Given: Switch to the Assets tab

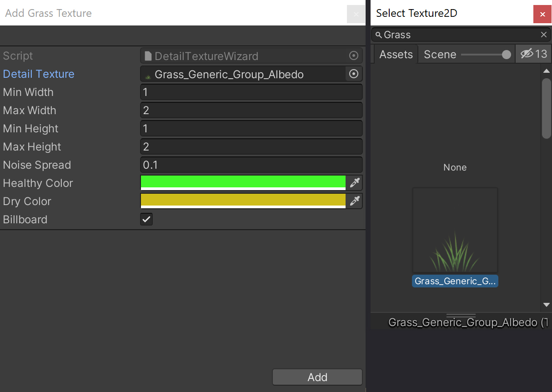Looking at the screenshot, I should pos(395,54).
